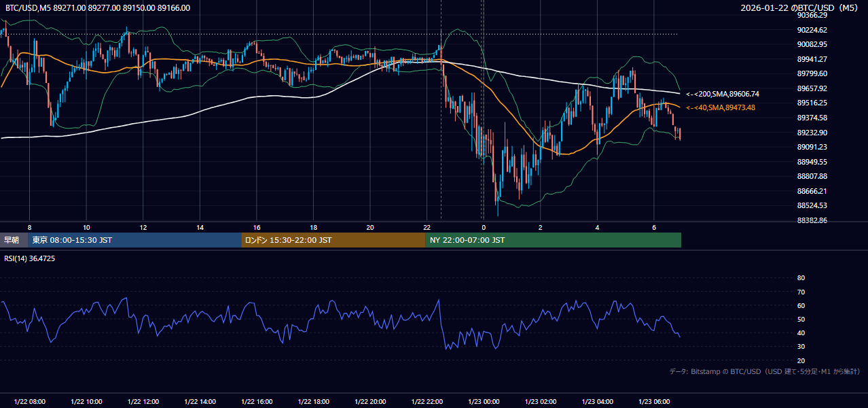Click the hour label 0 under the price chart
This screenshot has width=868, height=408.
point(484,227)
